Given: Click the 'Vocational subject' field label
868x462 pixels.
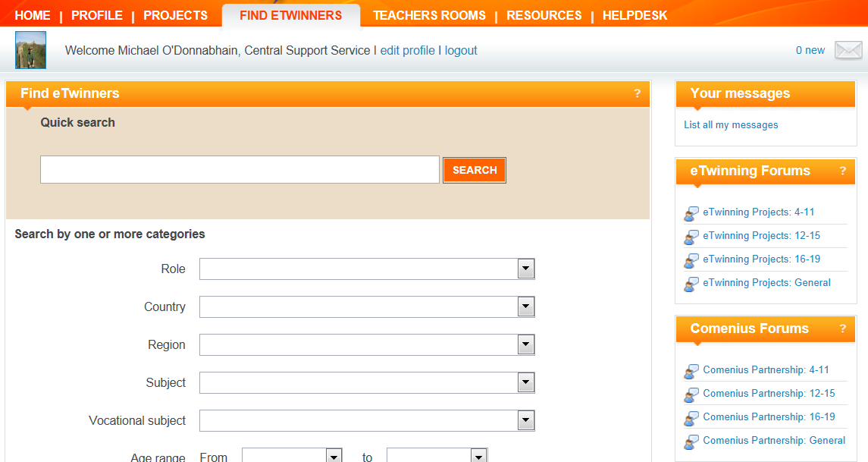Looking at the screenshot, I should 137,421.
